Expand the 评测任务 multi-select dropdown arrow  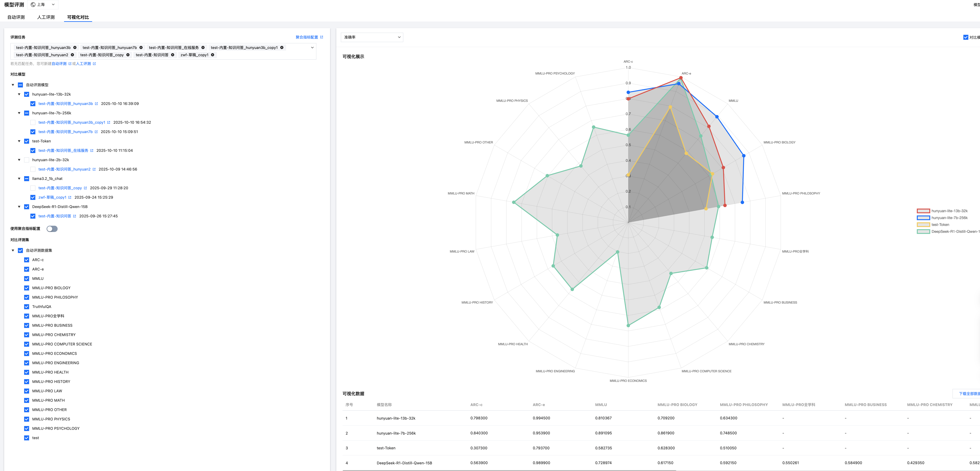(x=312, y=48)
